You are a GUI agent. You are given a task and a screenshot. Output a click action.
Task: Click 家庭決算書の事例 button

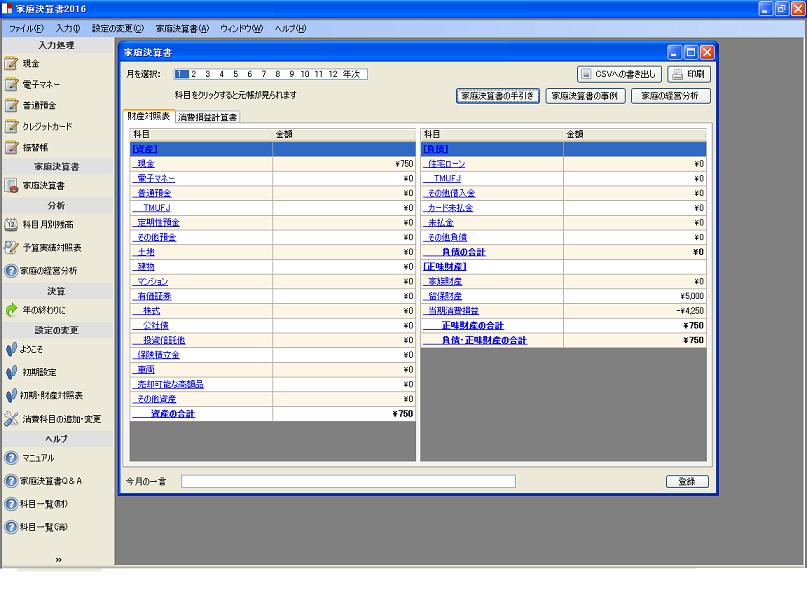click(585, 96)
